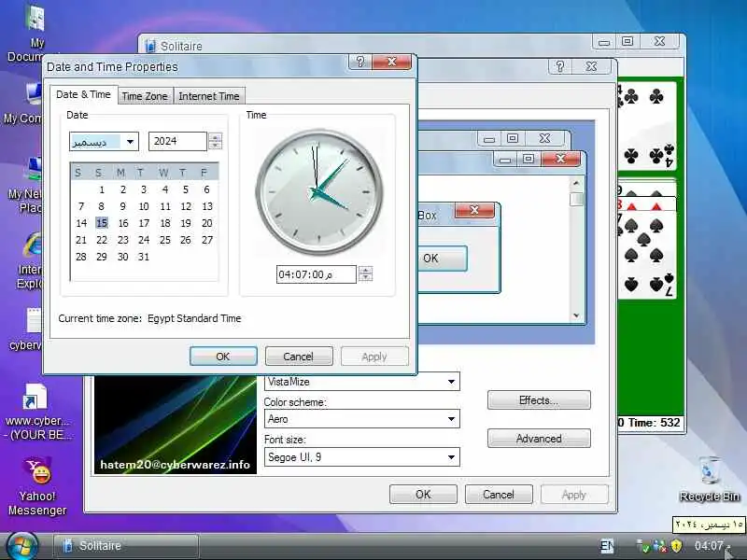Image resolution: width=747 pixels, height=560 pixels.
Task: Maximize the active preview window
Action: 529,159
